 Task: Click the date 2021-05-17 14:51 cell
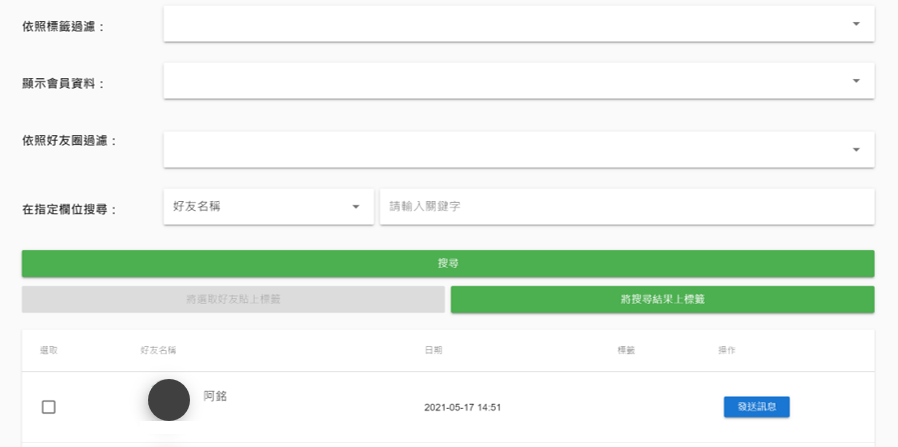[x=462, y=408]
